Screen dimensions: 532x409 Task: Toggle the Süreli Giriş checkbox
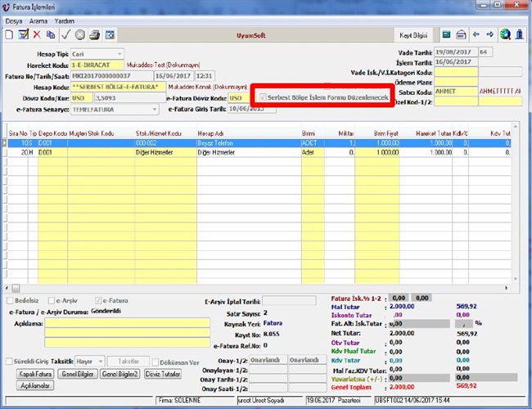point(9,362)
